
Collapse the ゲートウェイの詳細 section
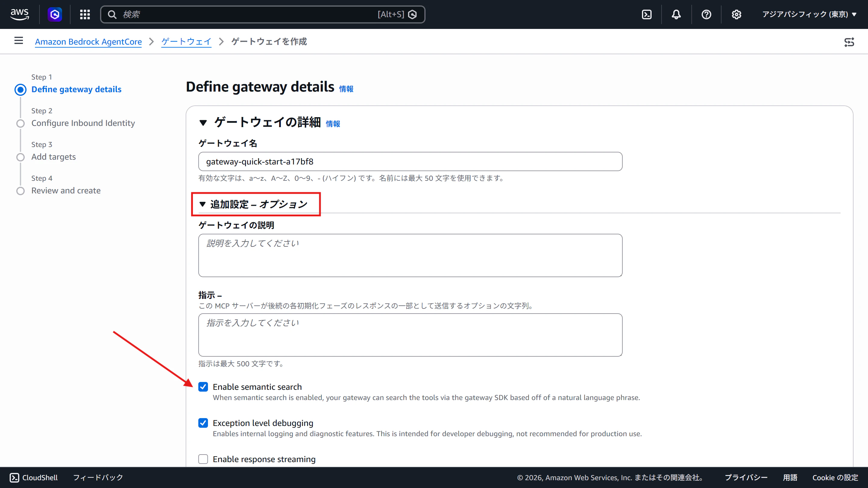click(x=203, y=123)
